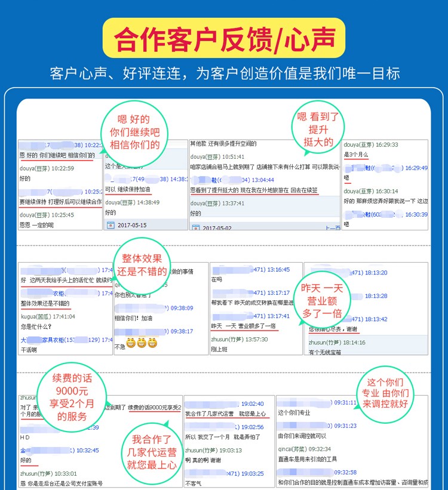Click timestamp 09:38:17

click(182, 331)
